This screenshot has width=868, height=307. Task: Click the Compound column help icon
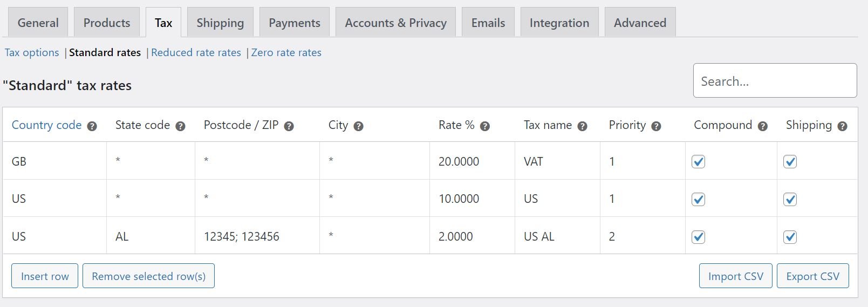762,126
